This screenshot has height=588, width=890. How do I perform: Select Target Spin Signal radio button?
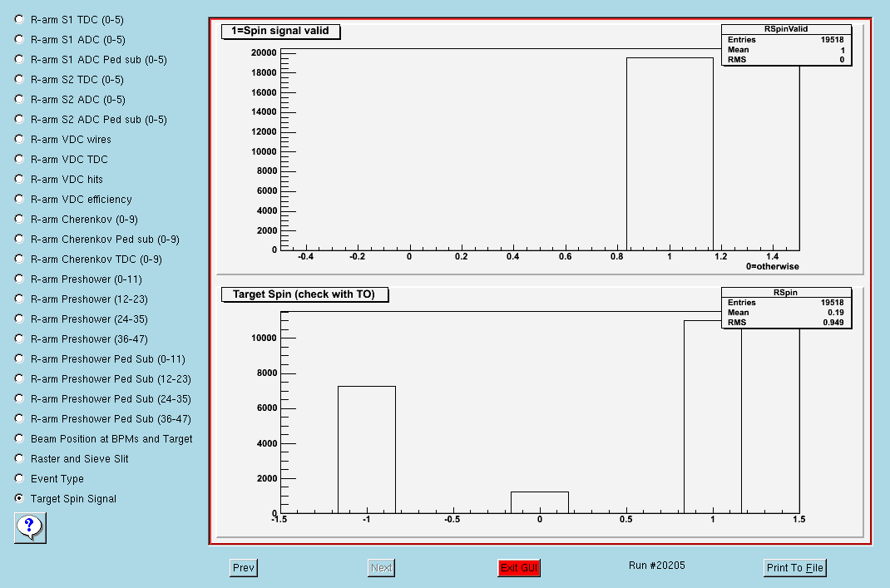coord(19,498)
